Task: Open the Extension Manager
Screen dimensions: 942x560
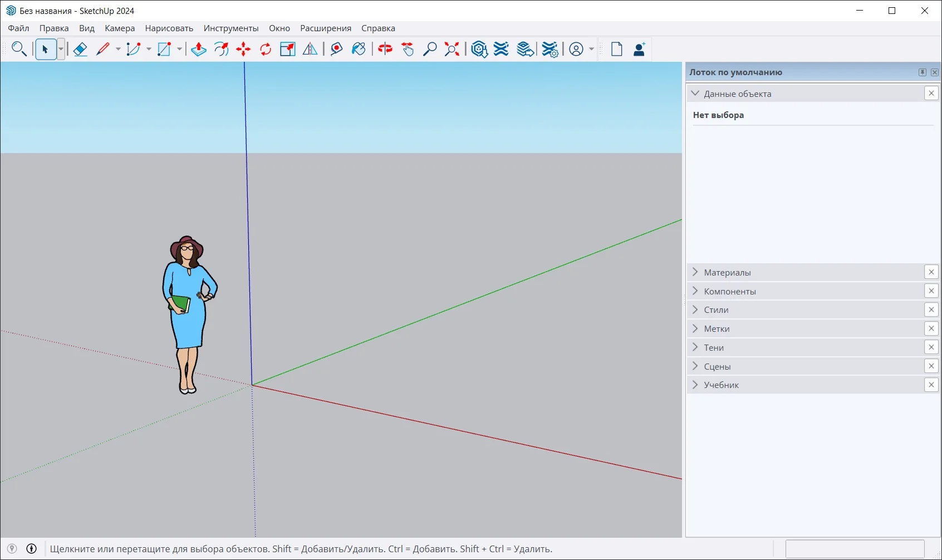Action: (550, 49)
